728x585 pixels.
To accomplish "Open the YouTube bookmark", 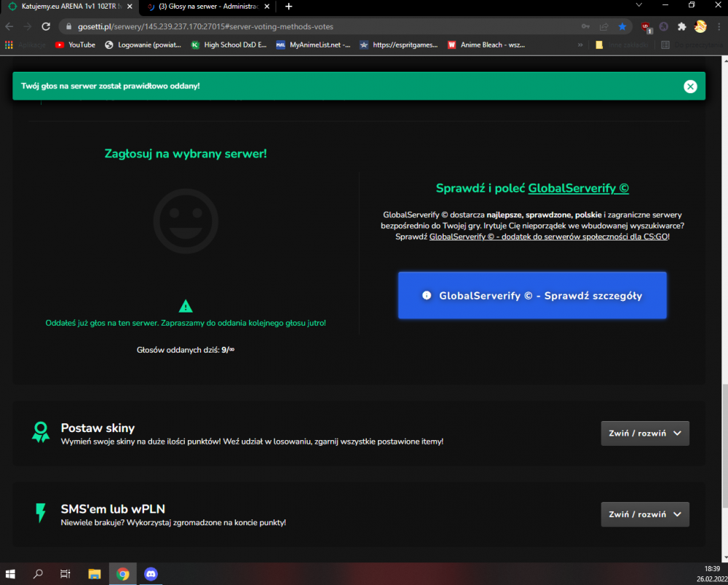I will (75, 44).
